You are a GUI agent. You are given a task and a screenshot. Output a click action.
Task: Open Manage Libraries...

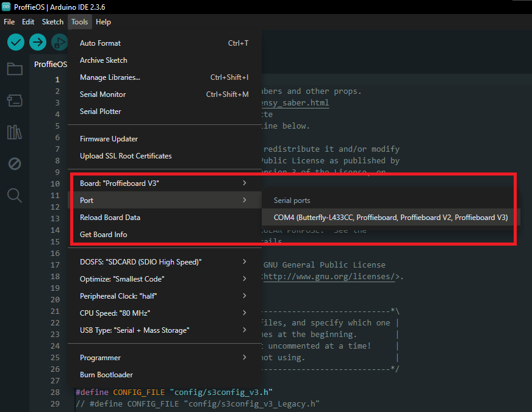coord(165,77)
